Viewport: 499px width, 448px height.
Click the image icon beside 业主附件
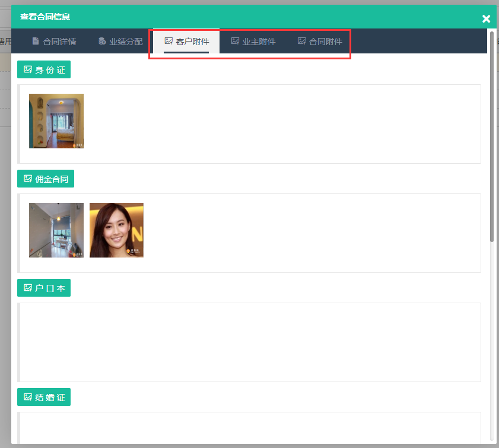point(235,41)
